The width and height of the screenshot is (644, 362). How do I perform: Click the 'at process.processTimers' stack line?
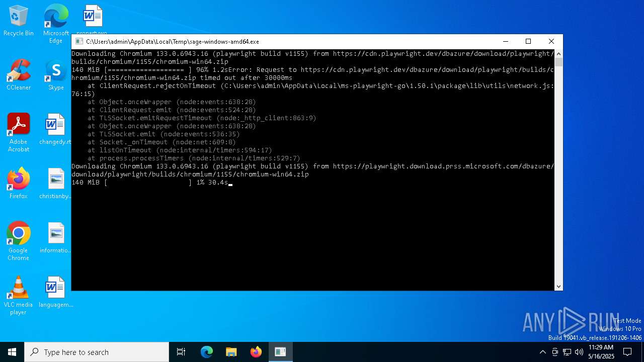[x=194, y=158]
